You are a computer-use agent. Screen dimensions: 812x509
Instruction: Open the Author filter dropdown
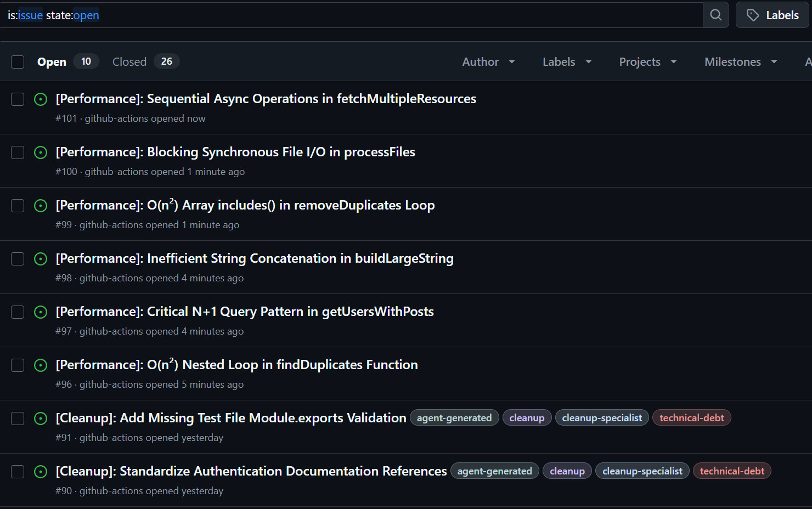click(x=488, y=61)
